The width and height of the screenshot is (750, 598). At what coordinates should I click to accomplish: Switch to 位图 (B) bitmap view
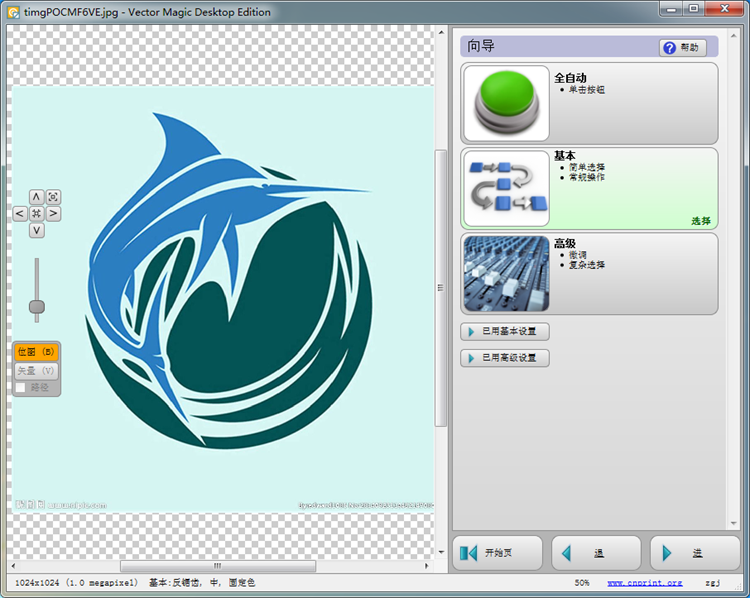coord(36,352)
